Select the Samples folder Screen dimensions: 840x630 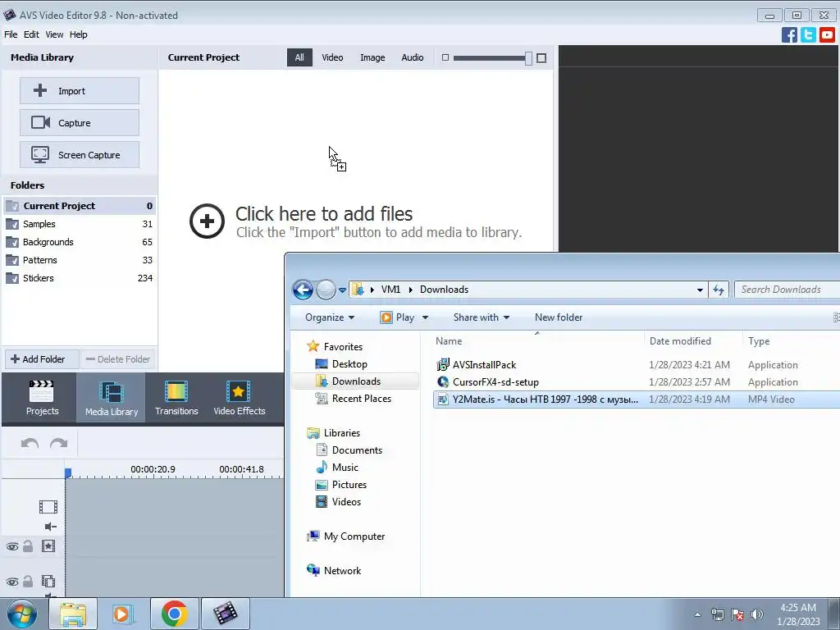tap(80, 224)
